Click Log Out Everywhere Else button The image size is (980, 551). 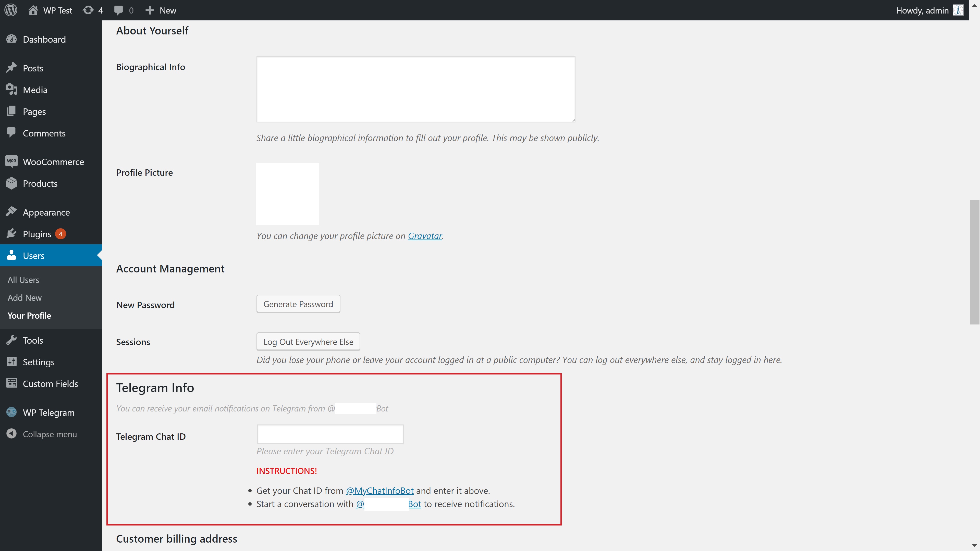click(x=308, y=342)
